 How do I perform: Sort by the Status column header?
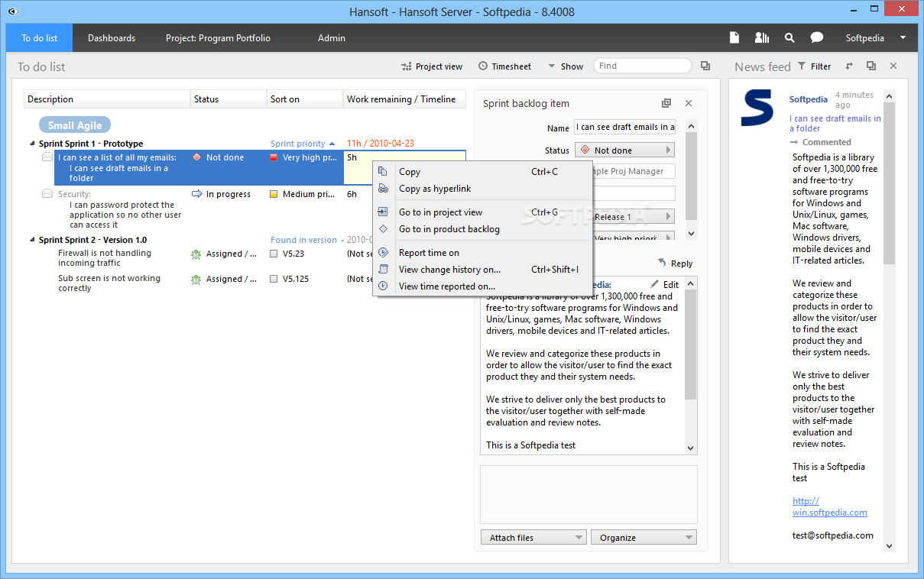229,99
